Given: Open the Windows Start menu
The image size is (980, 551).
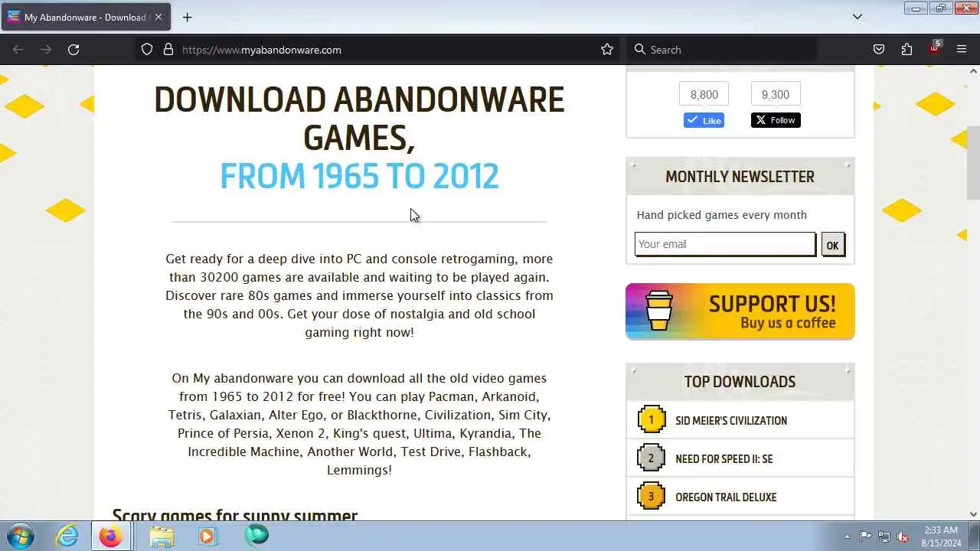Looking at the screenshot, I should click(20, 536).
